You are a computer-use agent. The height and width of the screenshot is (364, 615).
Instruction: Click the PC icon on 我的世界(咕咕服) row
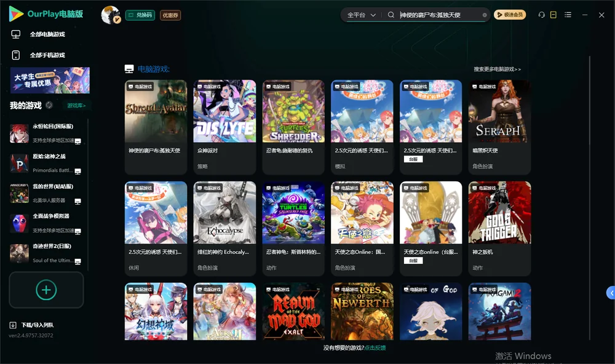pos(78,202)
